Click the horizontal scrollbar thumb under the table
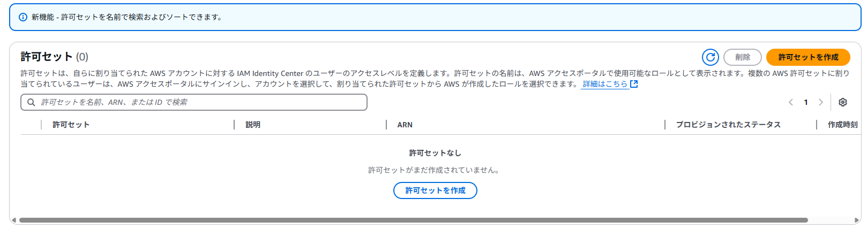The height and width of the screenshot is (229, 868). pyautogui.click(x=413, y=220)
